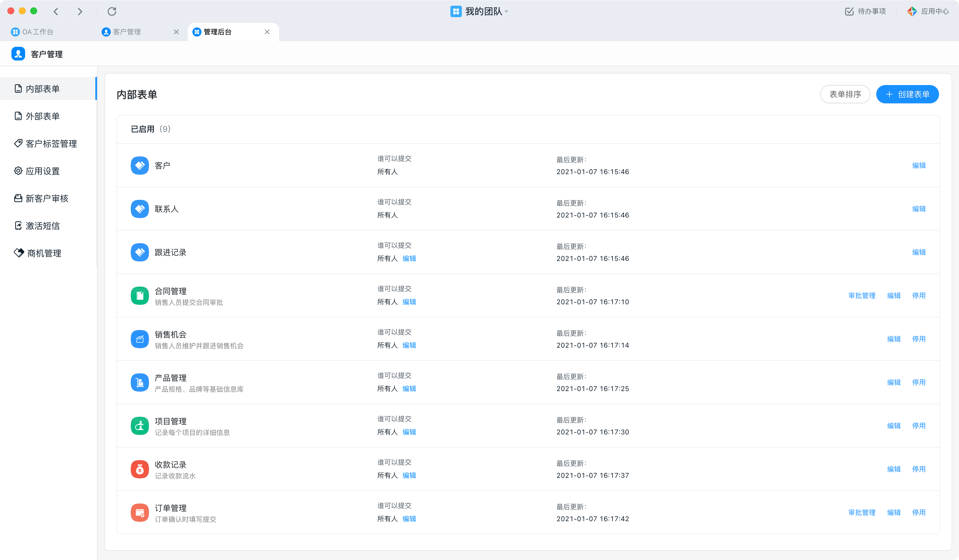Click the browser reload icon
Image resolution: width=959 pixels, height=560 pixels.
[x=112, y=11]
